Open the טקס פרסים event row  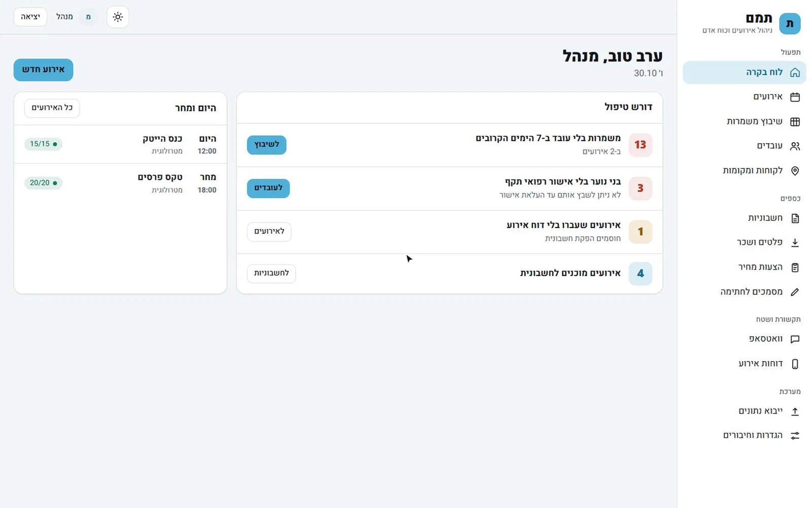tap(120, 183)
